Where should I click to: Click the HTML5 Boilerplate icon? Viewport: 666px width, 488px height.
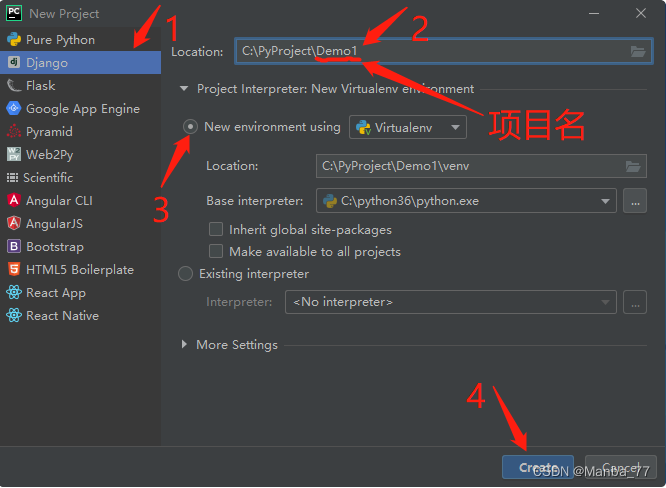coord(14,269)
